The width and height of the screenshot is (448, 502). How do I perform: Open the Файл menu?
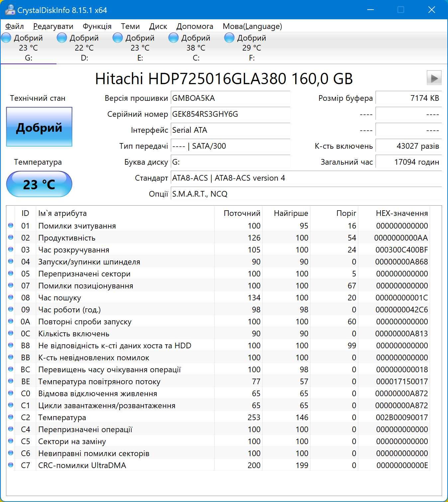(15, 26)
